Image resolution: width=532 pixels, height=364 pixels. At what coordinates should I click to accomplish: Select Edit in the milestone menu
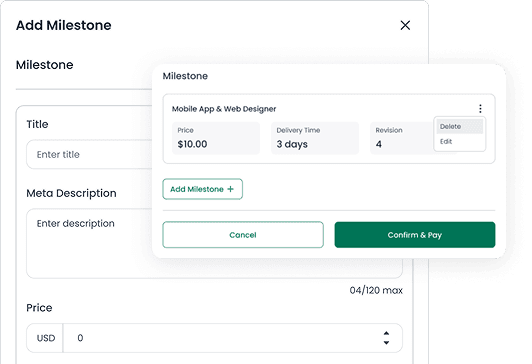(x=459, y=142)
